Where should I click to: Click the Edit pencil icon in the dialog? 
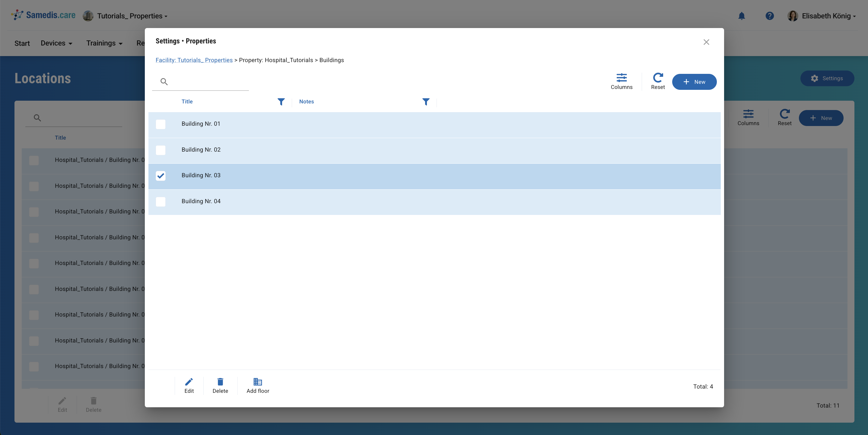(x=189, y=382)
